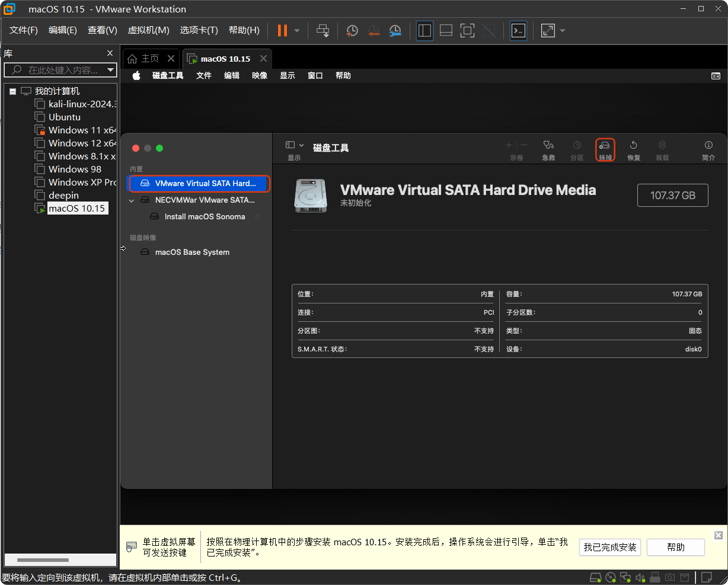Open the 映像 menu in Disk Utility
The width and height of the screenshot is (728, 585).
click(x=259, y=75)
